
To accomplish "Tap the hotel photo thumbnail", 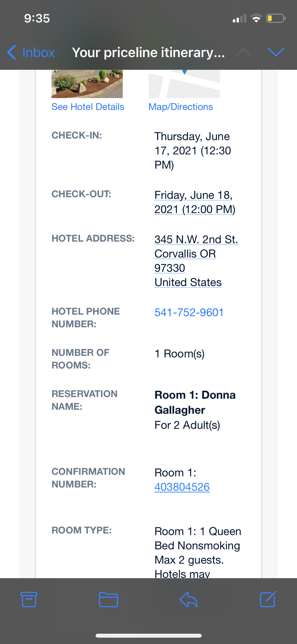I will click(87, 84).
